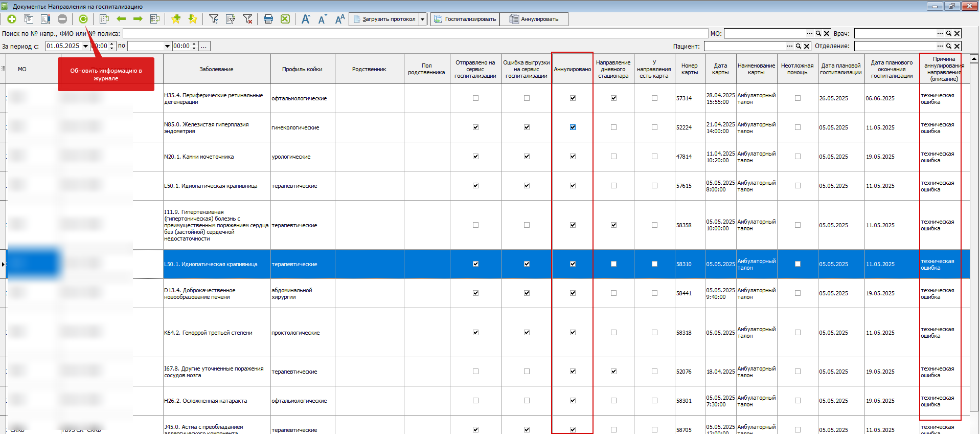
Task: Open period end date dropdown
Action: pyautogui.click(x=167, y=46)
